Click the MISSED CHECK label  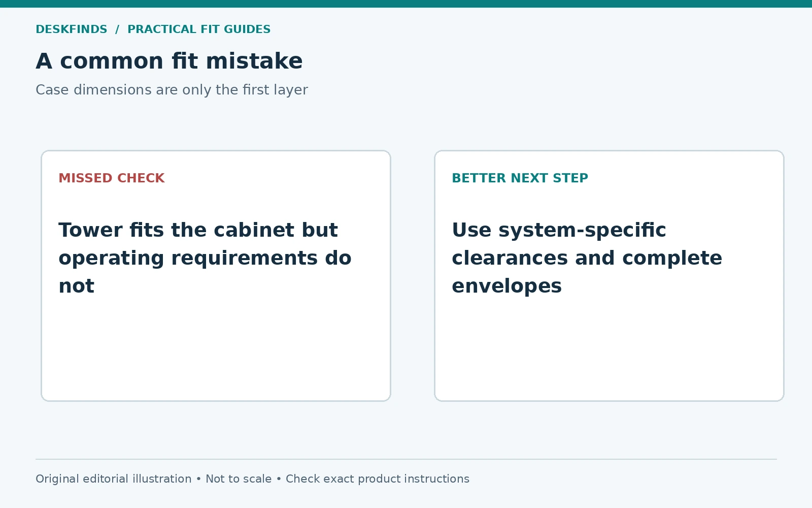(112, 178)
